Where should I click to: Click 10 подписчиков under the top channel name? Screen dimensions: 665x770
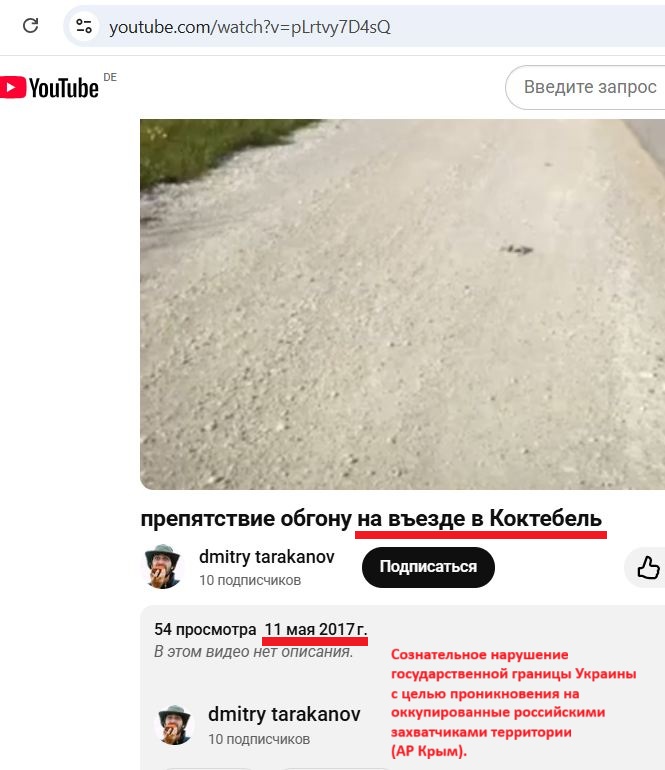click(250, 580)
